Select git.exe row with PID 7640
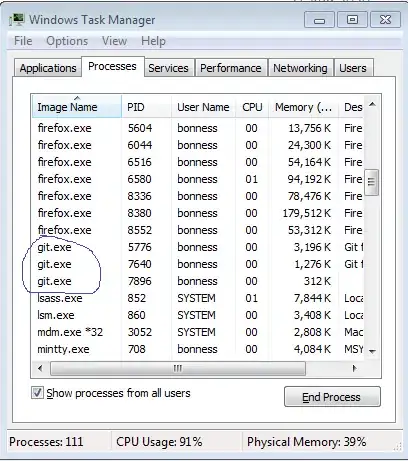 (x=198, y=264)
